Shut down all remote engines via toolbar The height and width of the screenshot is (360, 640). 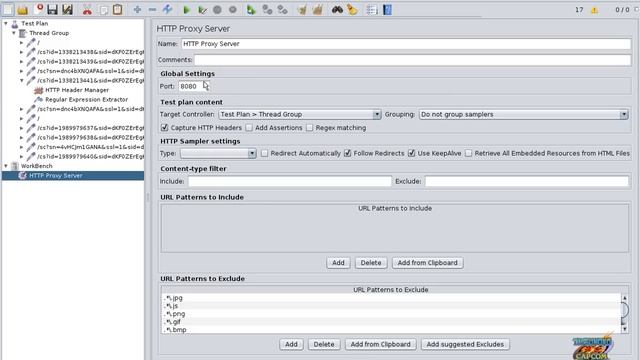coord(282,10)
